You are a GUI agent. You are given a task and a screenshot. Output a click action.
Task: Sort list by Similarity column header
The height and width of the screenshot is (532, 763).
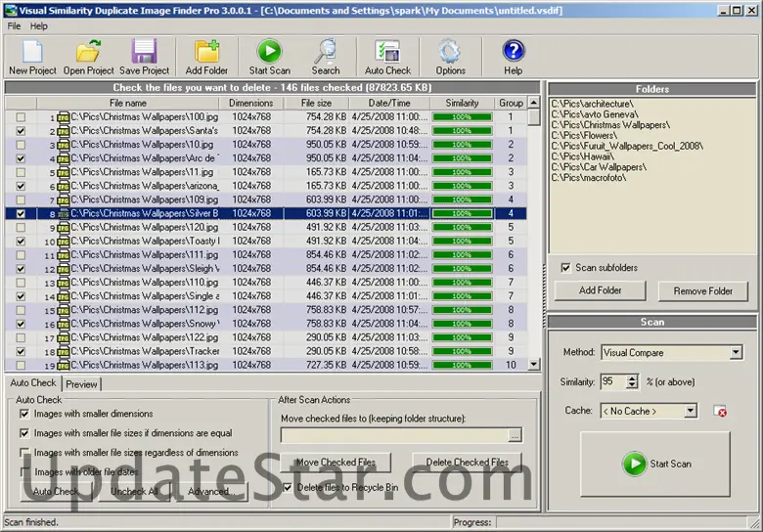coord(462,103)
